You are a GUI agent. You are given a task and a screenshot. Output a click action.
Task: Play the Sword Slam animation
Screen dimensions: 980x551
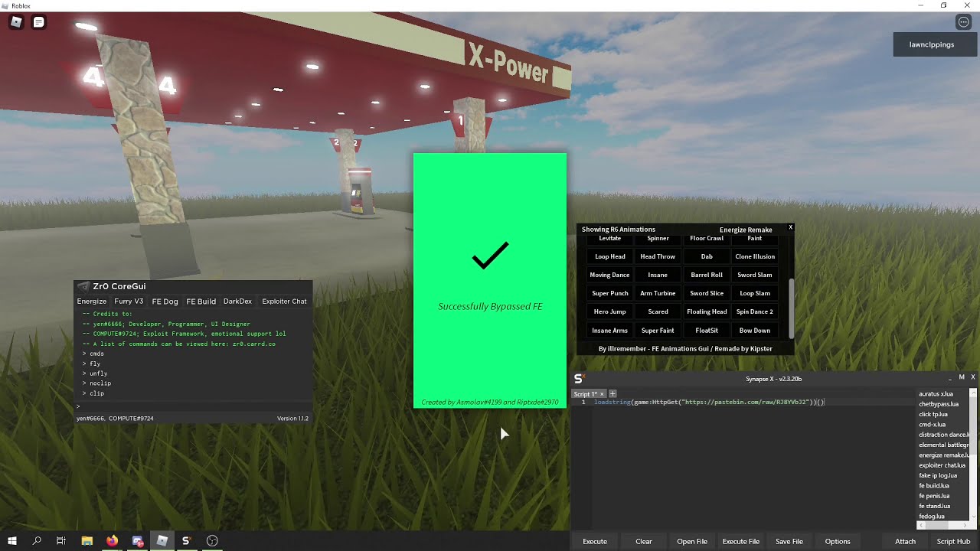[755, 275]
